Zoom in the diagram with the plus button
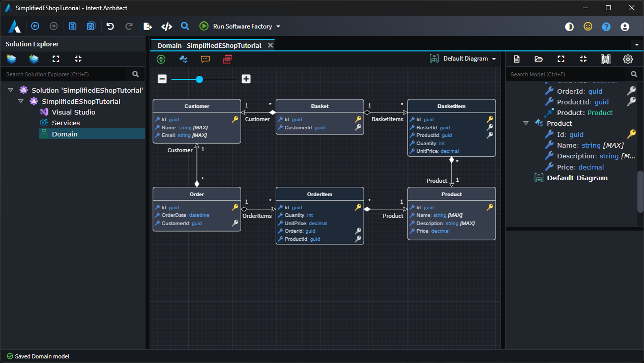Screen dimensions: 644x363 pyautogui.click(x=246, y=79)
